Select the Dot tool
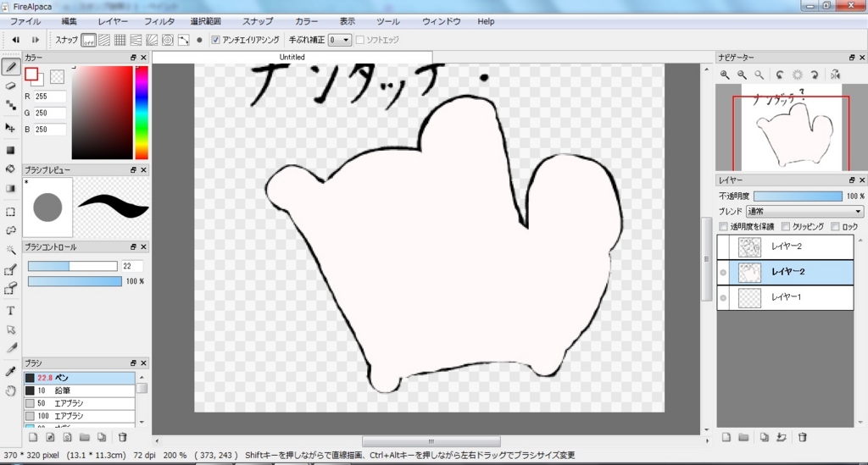 click(10, 105)
